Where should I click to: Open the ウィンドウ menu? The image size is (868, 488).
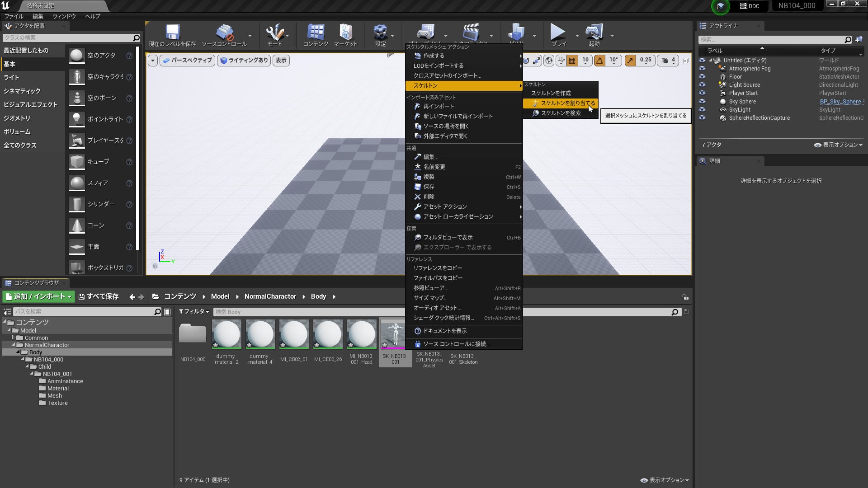(64, 16)
